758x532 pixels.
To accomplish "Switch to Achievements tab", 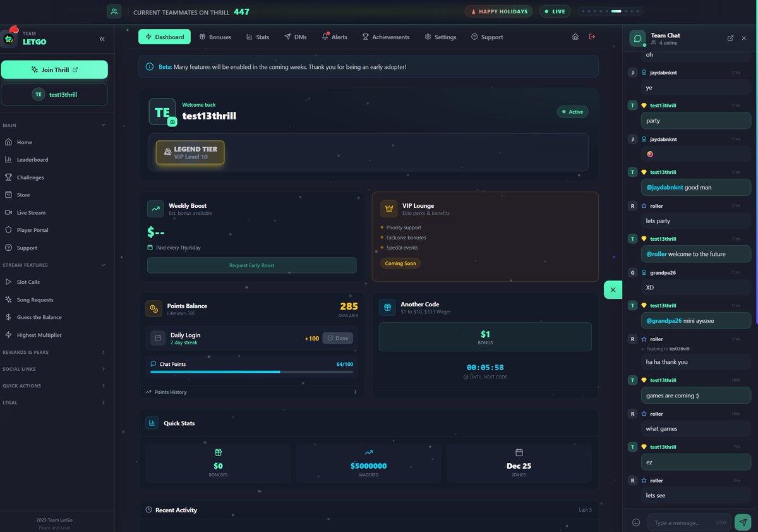I will pyautogui.click(x=386, y=37).
